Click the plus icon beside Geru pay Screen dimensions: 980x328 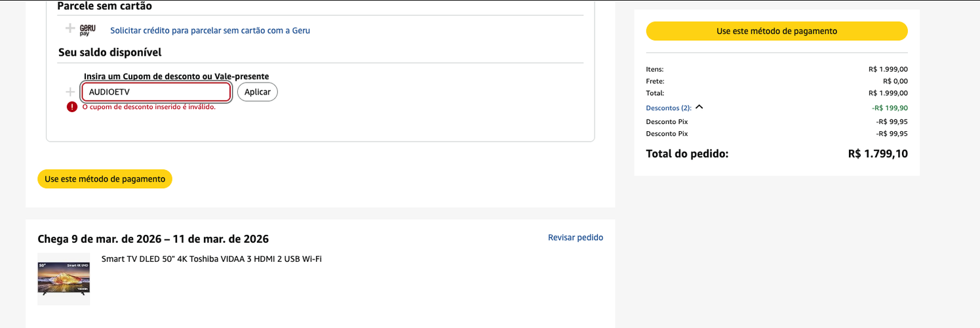(x=70, y=28)
